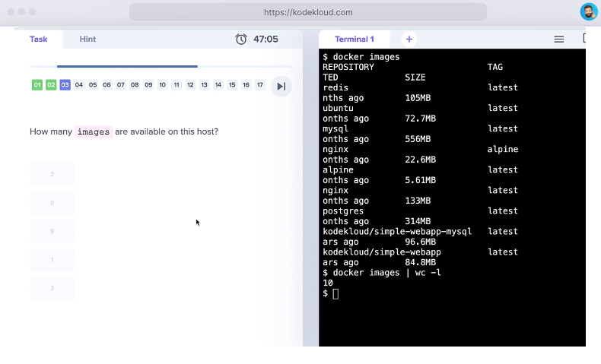This screenshot has height=364, width=601.
Task: Select the Task tab
Action: click(39, 40)
